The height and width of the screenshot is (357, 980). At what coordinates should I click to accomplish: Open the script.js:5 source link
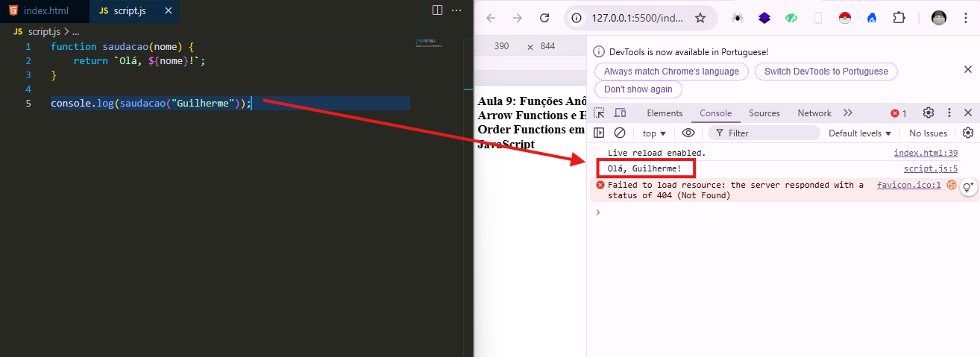[x=930, y=168]
